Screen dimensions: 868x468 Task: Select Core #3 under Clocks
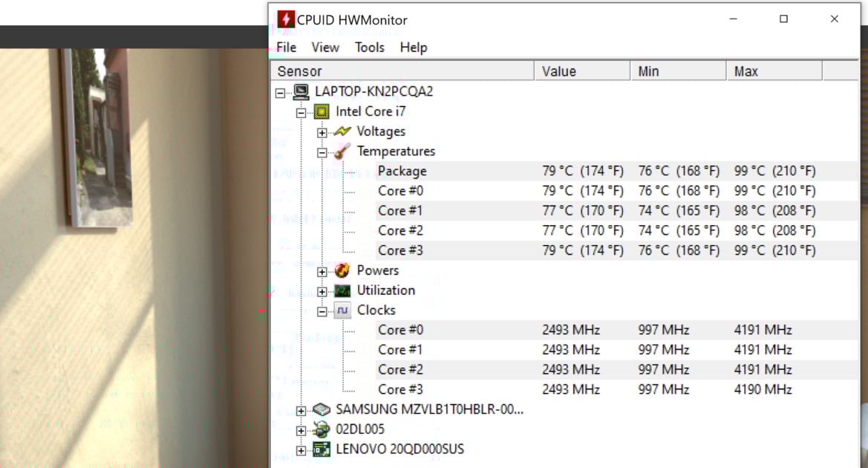point(617,390)
